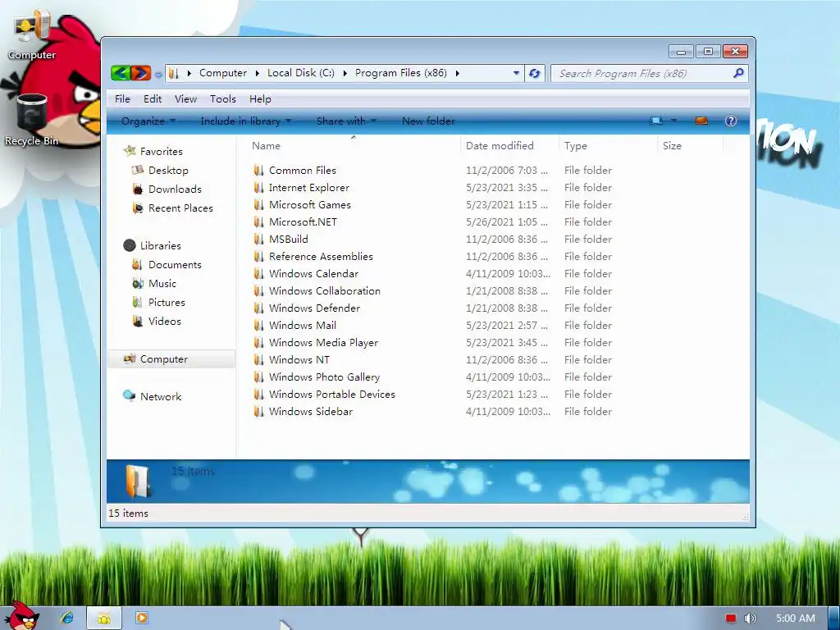840x630 pixels.
Task: Select the Reference Assemblies folder icon
Action: tap(258, 257)
